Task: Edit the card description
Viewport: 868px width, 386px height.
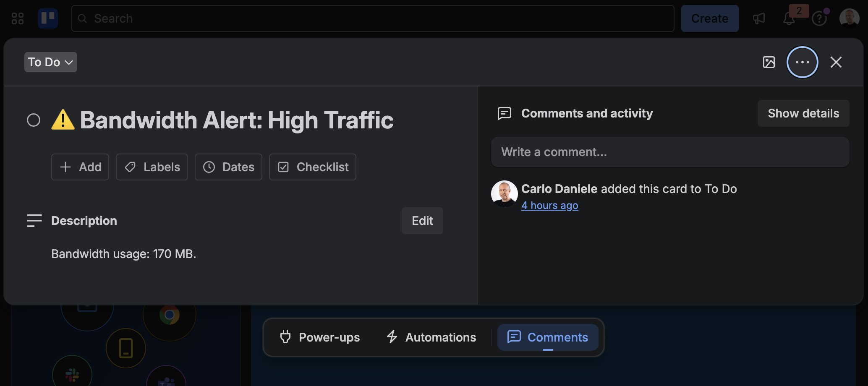Action: tap(422, 220)
